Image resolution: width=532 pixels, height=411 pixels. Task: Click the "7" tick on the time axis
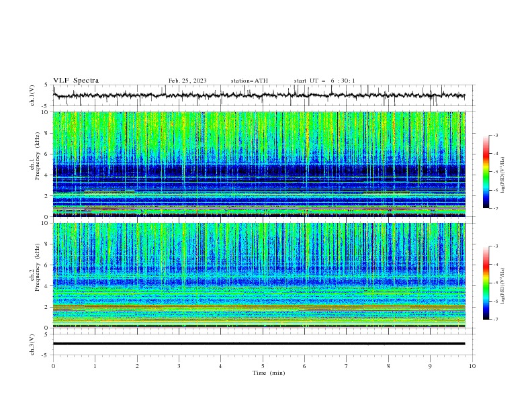tap(347, 366)
